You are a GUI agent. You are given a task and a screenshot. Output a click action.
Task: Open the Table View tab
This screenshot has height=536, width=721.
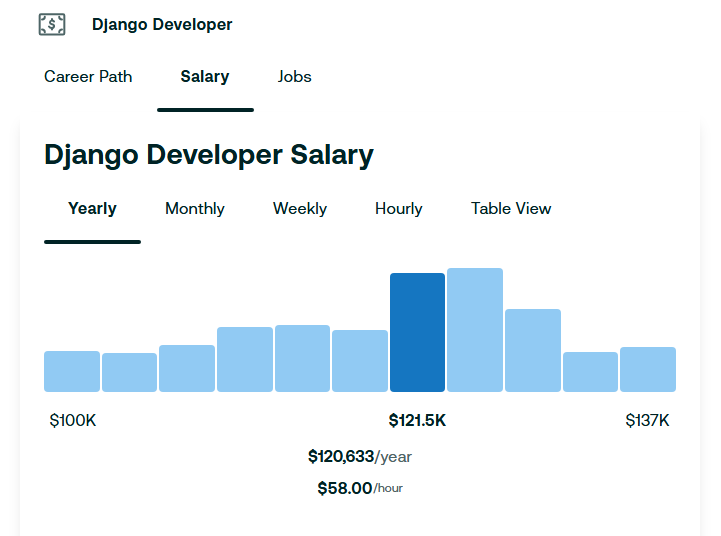pyautogui.click(x=511, y=209)
